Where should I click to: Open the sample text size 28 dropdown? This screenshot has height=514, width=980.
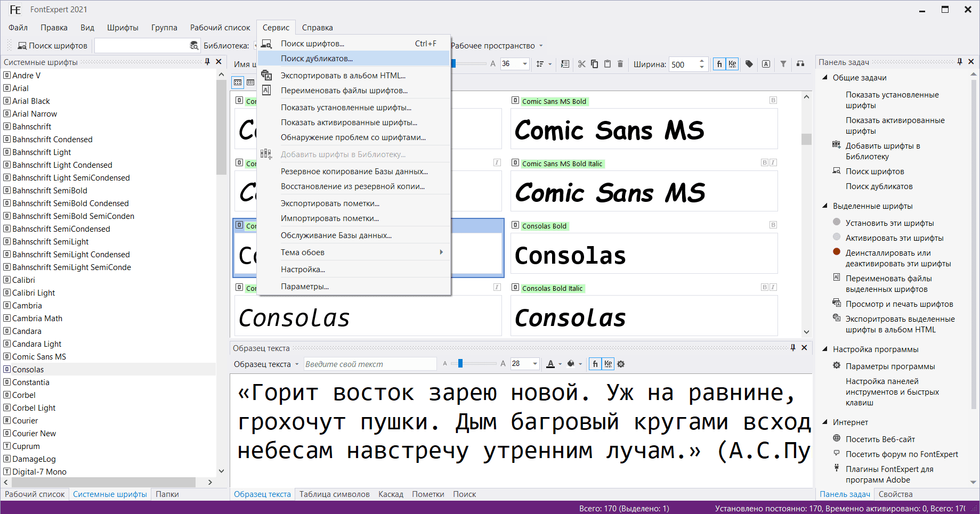[x=535, y=364]
